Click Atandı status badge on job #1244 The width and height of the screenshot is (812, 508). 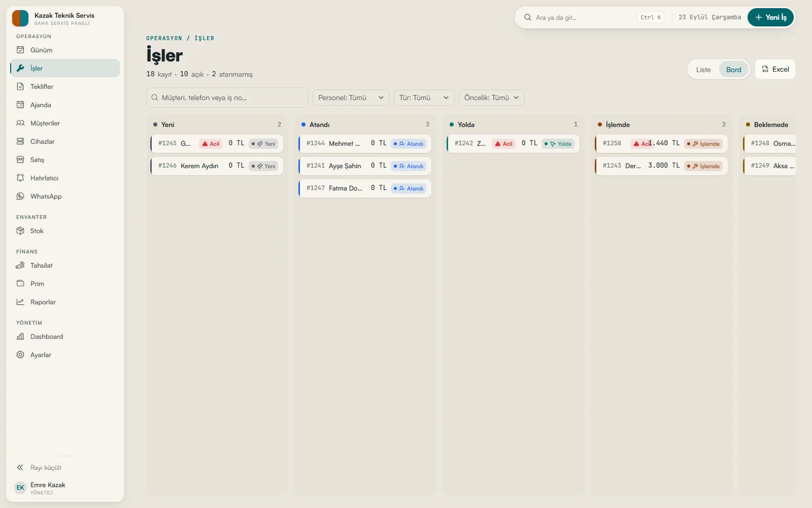409,144
